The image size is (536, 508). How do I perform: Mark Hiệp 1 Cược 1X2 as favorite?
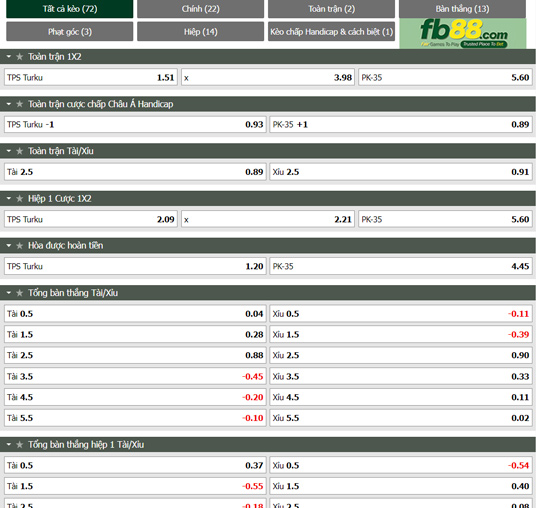[x=19, y=199]
